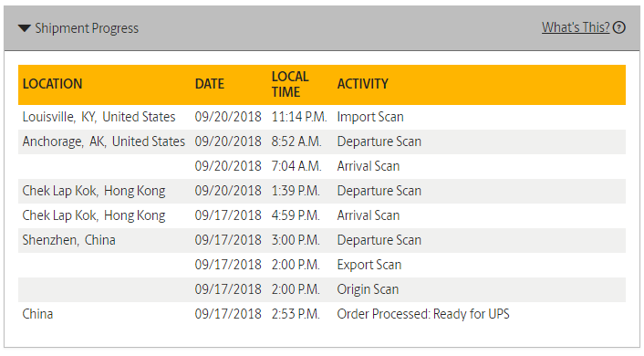
Task: Click the 8:52 A.M. time cell
Action: click(296, 141)
